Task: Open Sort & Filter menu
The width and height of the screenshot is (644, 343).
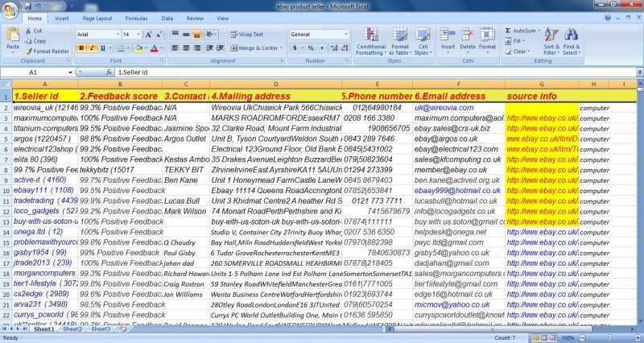Action: 551,42
